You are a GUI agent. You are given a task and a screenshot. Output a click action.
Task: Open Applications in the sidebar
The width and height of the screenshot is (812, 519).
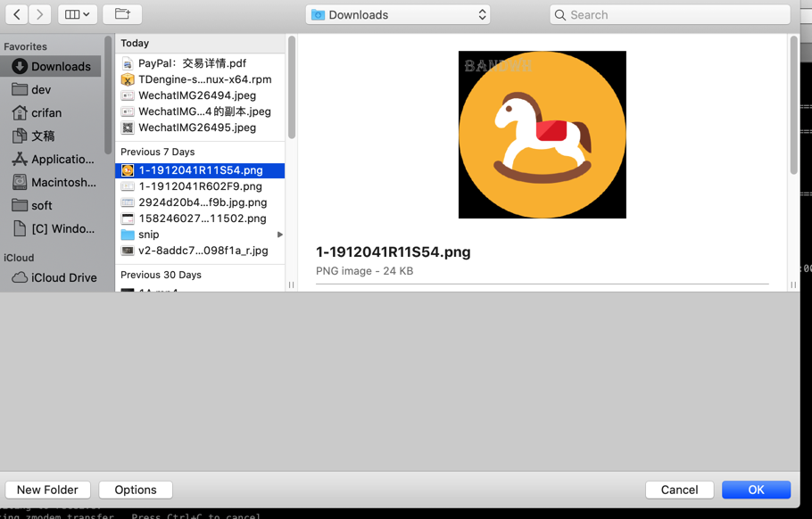click(51, 159)
